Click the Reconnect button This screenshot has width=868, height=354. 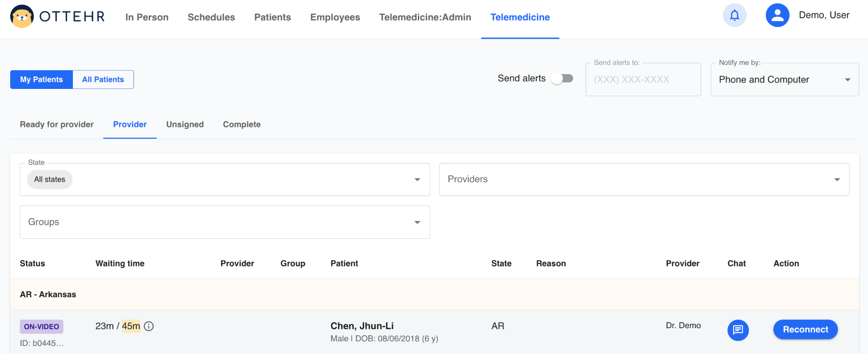click(805, 329)
